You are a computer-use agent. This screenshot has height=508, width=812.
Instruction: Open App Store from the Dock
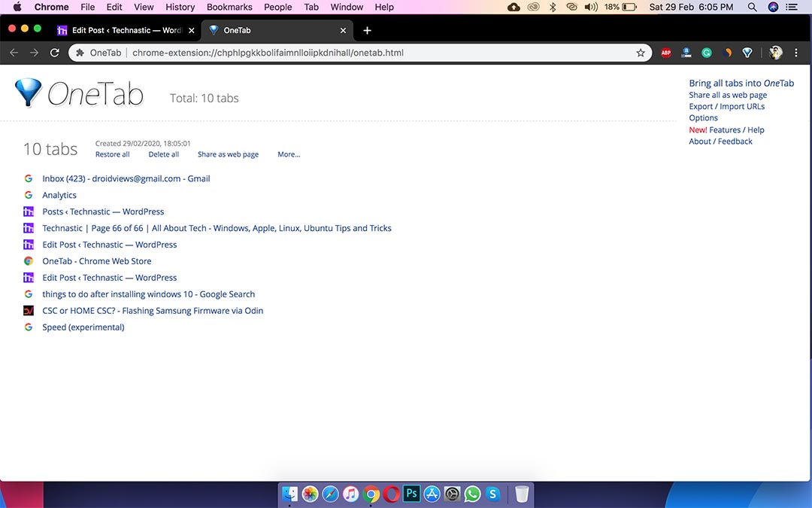(x=432, y=494)
